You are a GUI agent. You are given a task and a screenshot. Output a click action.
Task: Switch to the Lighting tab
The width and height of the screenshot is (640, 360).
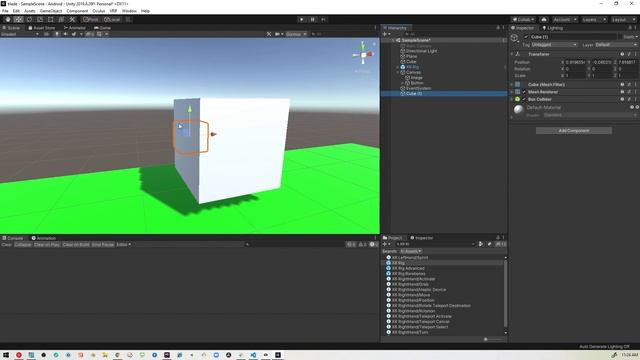click(552, 28)
